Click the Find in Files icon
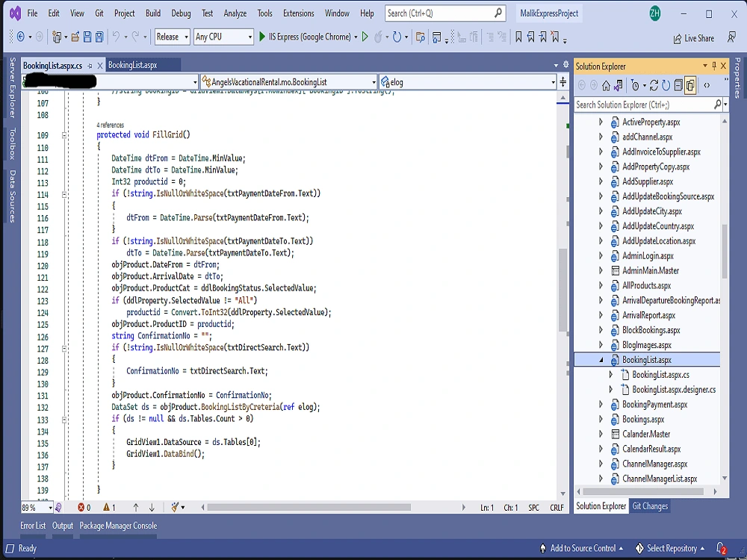The image size is (747, 560). [420, 37]
